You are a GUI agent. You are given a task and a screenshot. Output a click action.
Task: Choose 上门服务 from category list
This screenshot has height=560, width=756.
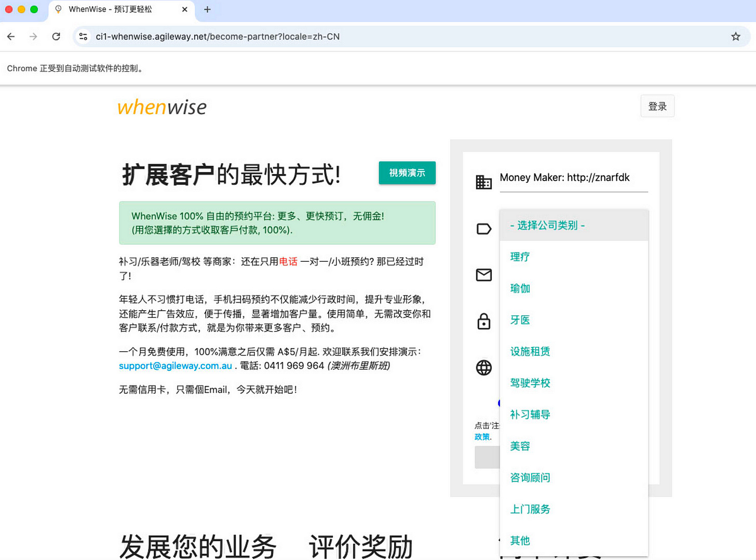[x=574, y=509]
